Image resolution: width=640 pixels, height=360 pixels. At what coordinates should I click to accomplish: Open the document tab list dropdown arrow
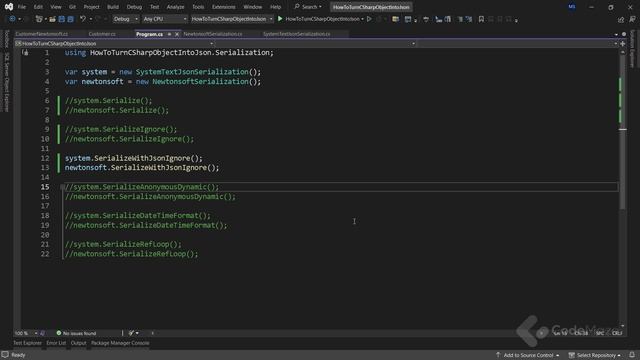coord(616,34)
